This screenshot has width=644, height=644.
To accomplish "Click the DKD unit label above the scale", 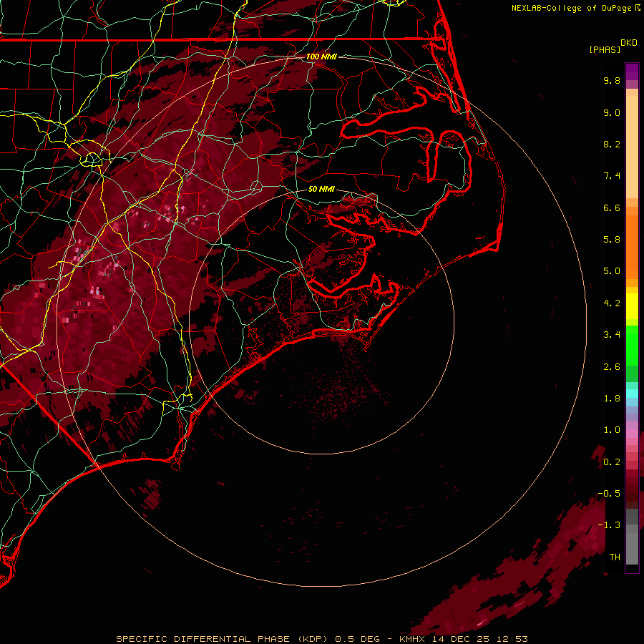I will 629,43.
